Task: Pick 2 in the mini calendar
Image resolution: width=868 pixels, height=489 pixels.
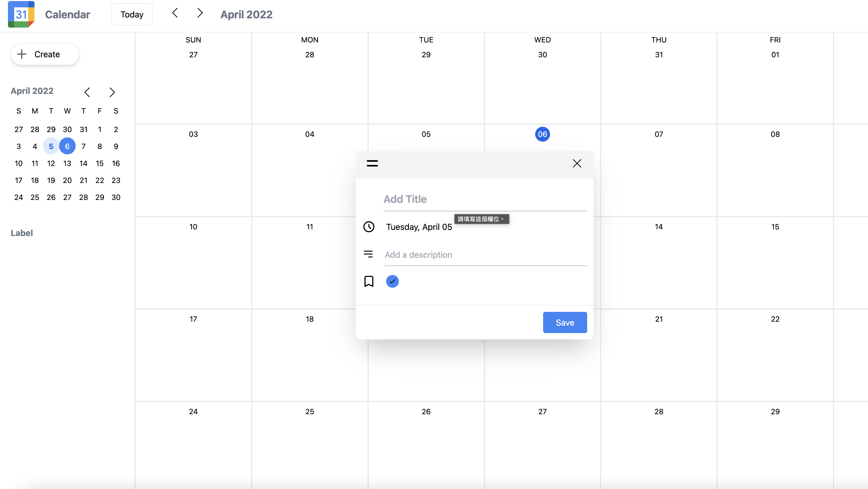Action: click(x=116, y=129)
